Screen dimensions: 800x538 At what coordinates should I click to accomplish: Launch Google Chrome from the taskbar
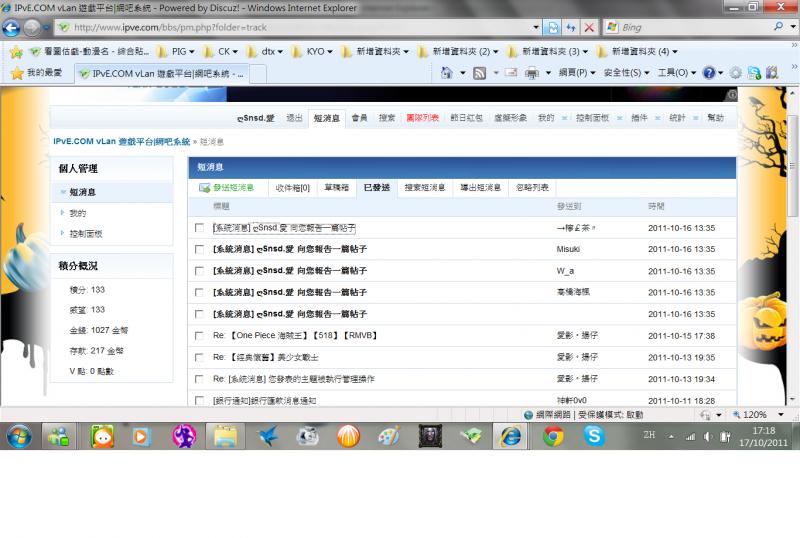[x=553, y=436]
